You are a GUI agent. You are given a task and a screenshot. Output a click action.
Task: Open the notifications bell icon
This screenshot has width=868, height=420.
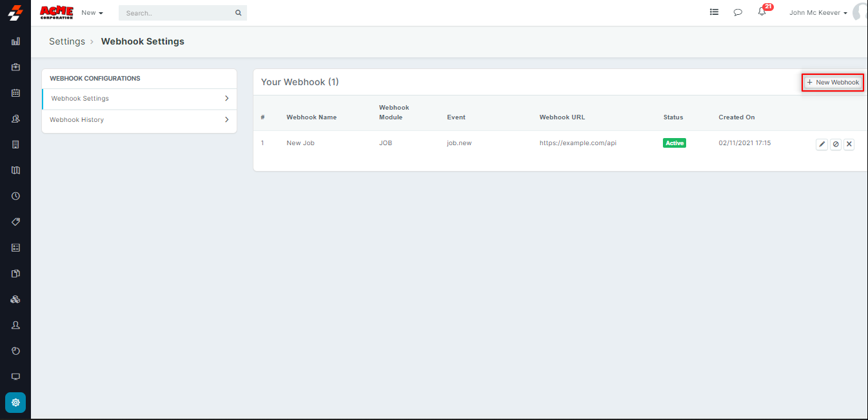[762, 12]
